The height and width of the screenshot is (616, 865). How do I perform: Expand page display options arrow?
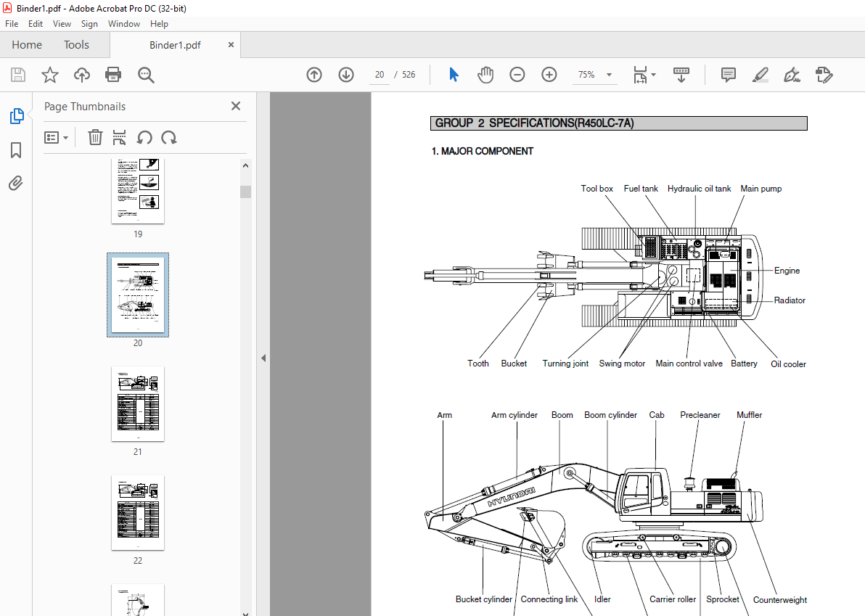click(654, 75)
